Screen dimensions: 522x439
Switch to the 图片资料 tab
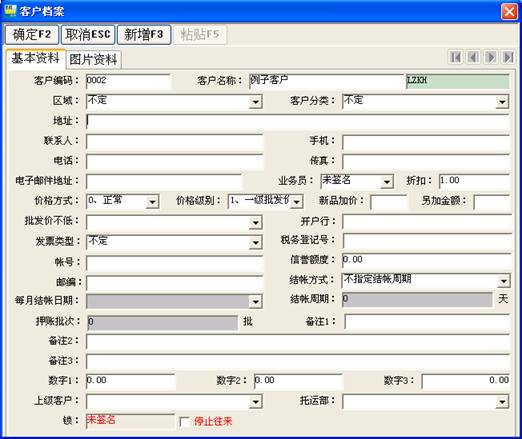pyautogui.click(x=93, y=60)
